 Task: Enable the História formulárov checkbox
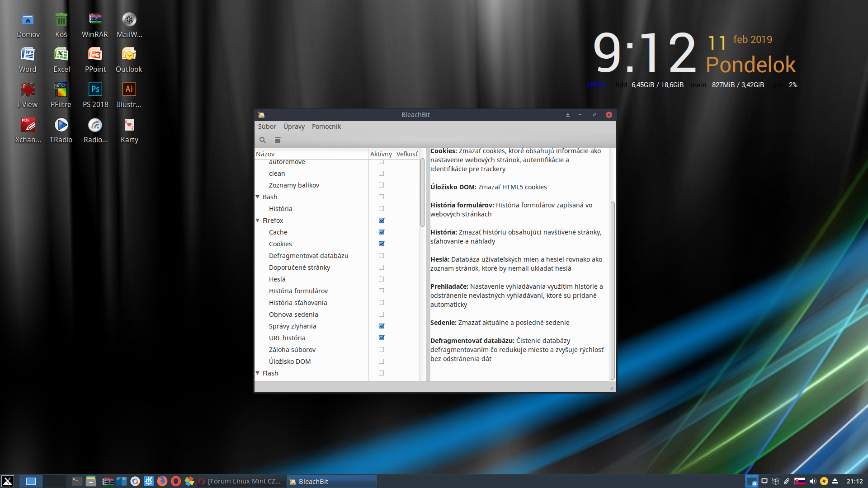pyautogui.click(x=382, y=291)
